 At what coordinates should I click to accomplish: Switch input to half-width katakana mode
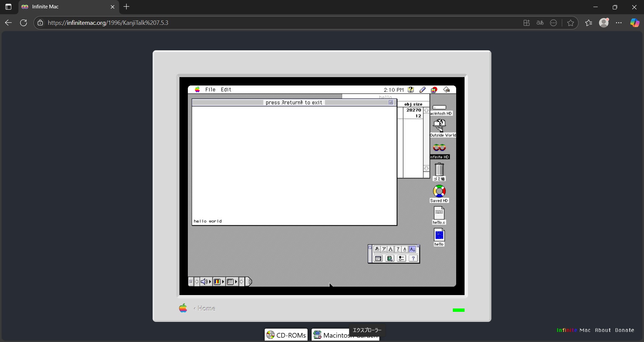coord(398,249)
